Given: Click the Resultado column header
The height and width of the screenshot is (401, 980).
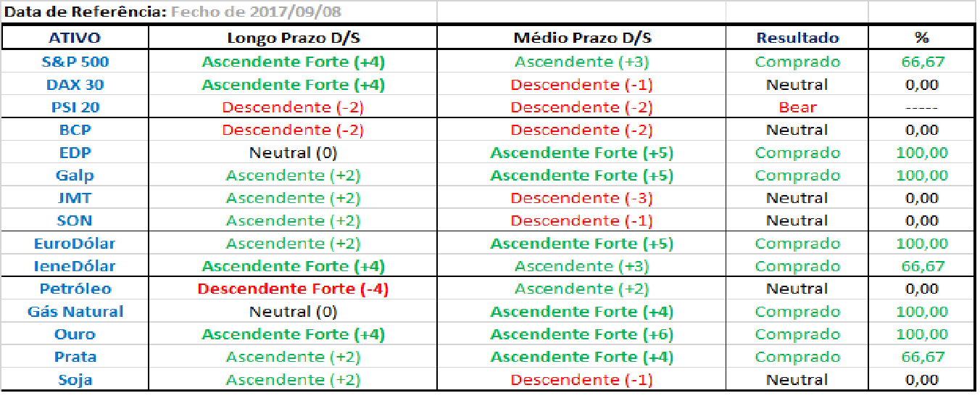Looking at the screenshot, I should pyautogui.click(x=797, y=38).
